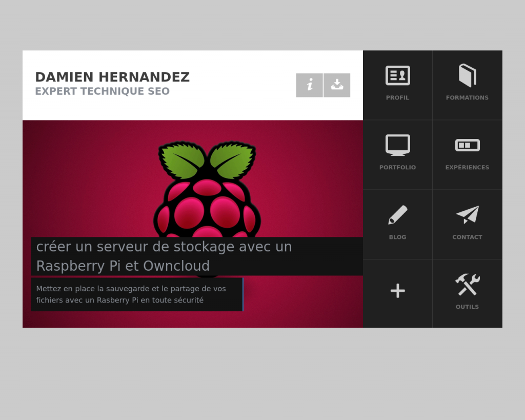Viewport: 525px width, 420px height.
Task: Click the info "i" icon button
Action: (x=309, y=85)
